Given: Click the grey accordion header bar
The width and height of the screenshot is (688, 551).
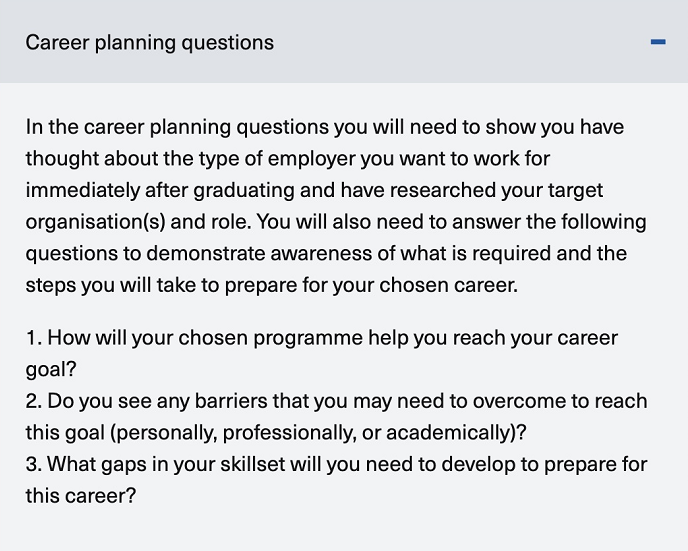Looking at the screenshot, I should coord(344,41).
